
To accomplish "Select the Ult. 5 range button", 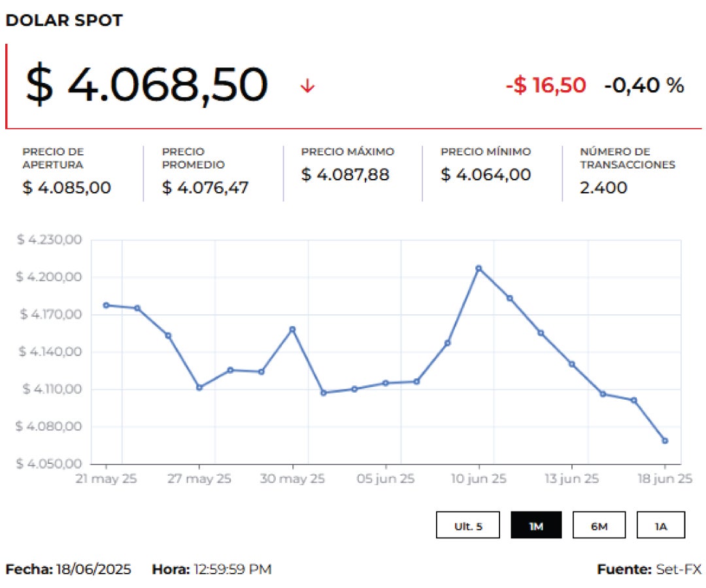I will pos(468,525).
